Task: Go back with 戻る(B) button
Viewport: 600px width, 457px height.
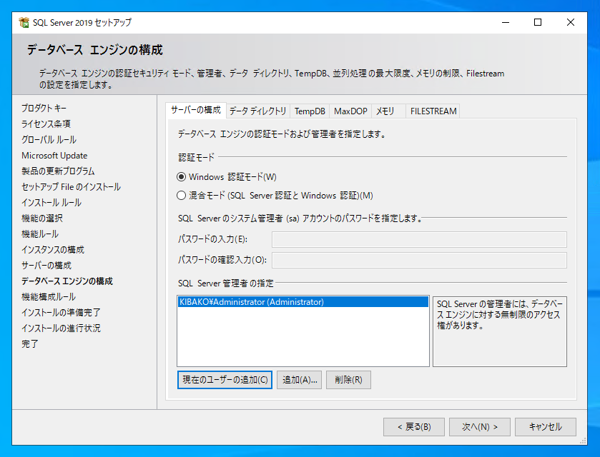Action: [414, 427]
